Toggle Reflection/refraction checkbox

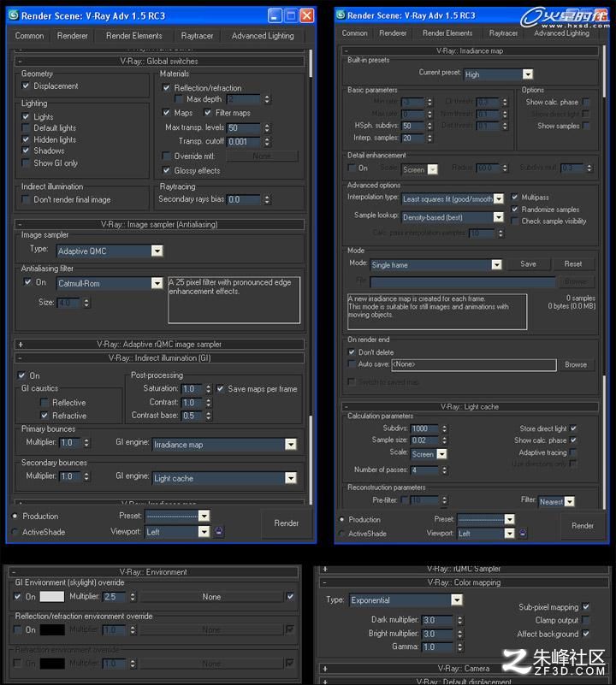pos(166,88)
